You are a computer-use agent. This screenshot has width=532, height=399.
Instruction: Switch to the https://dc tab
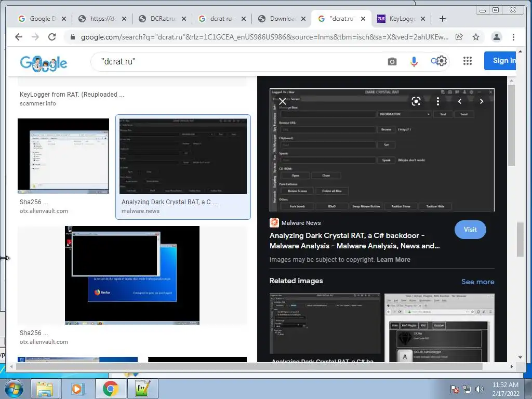click(x=102, y=19)
